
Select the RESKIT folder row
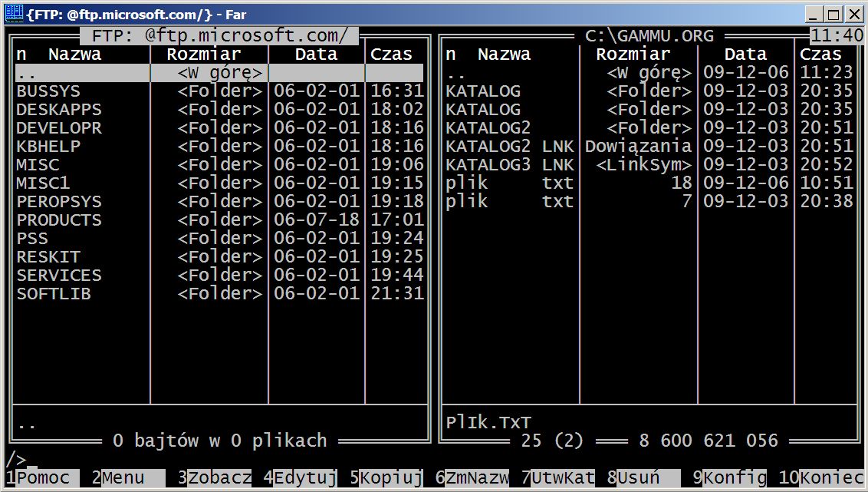tap(220, 256)
